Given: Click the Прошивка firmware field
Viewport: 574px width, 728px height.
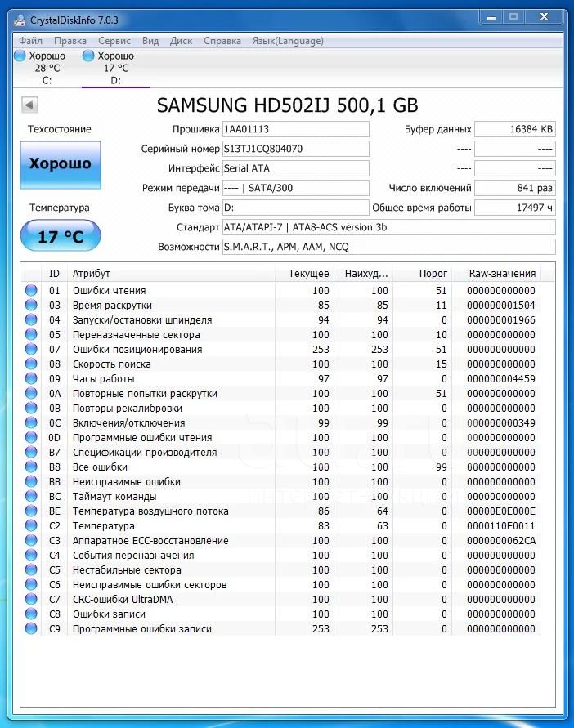Looking at the screenshot, I should tap(296, 129).
